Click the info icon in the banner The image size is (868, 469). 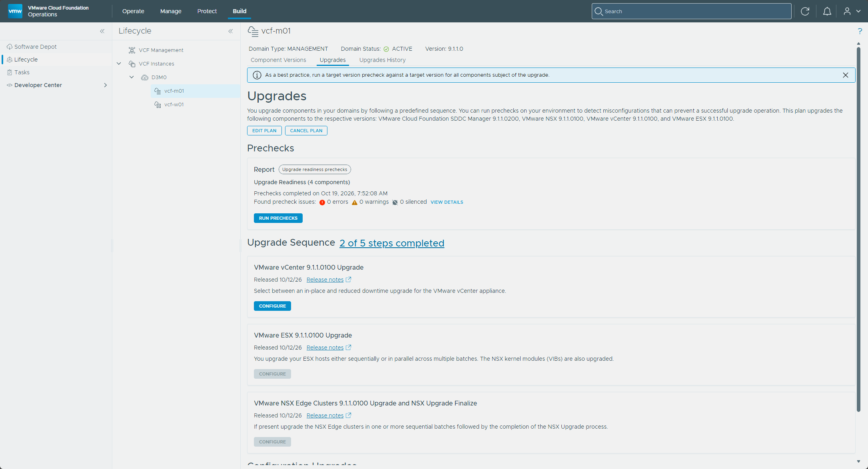pyautogui.click(x=257, y=75)
